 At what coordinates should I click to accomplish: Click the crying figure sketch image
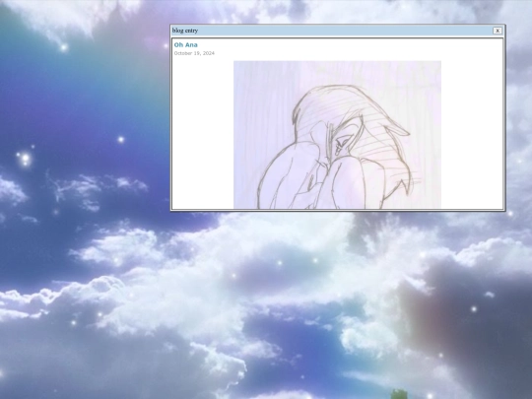tap(337, 135)
